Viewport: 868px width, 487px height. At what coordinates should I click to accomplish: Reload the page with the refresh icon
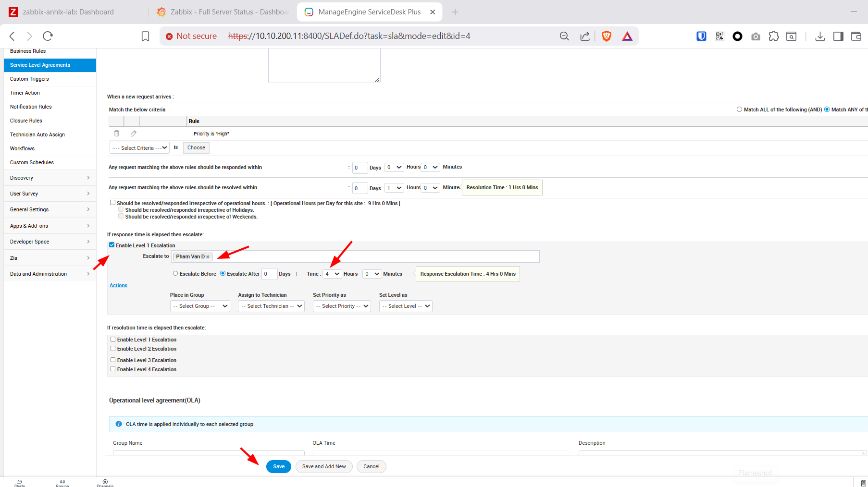click(x=48, y=36)
